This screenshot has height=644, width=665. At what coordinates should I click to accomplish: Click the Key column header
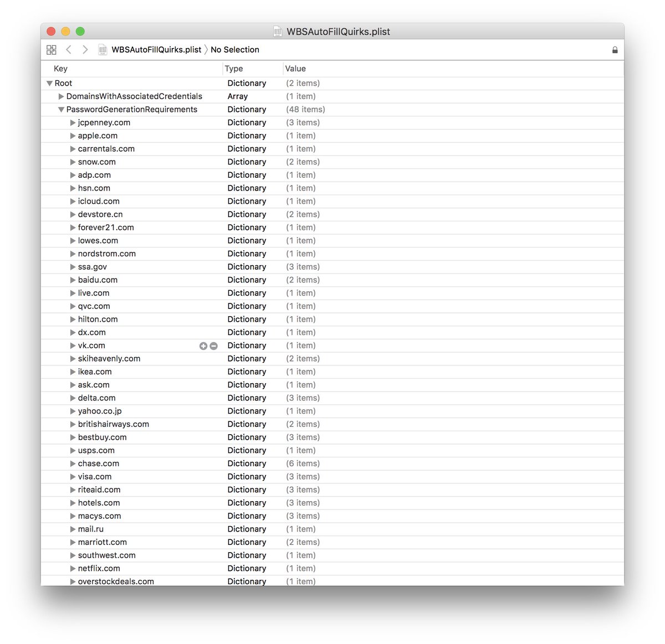click(x=60, y=69)
